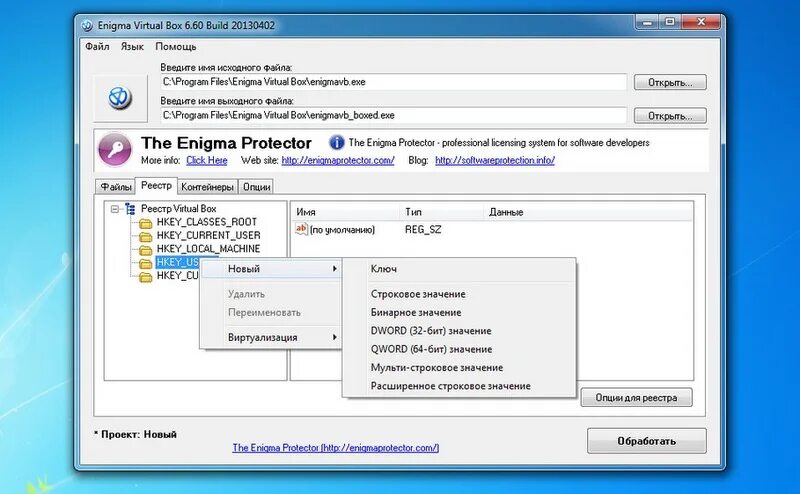Click the Имя column header

pos(345,212)
